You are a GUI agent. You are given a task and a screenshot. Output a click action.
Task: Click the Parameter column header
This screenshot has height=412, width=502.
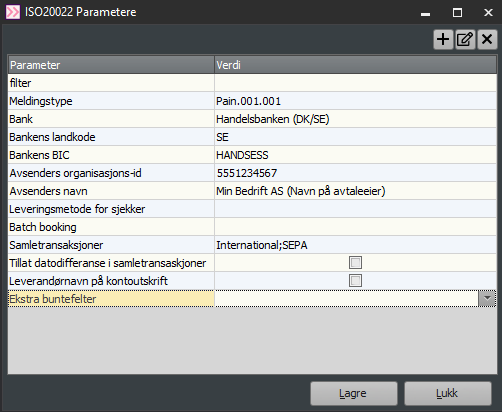click(x=111, y=65)
